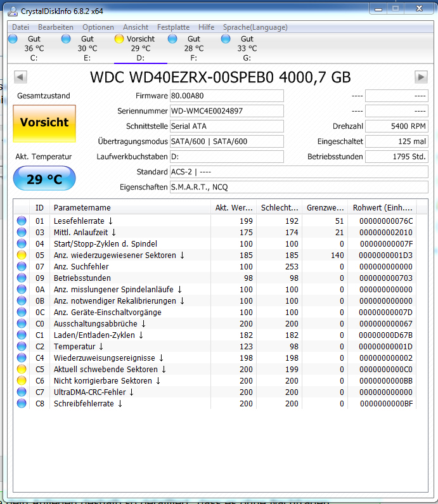This screenshot has height=504, width=438.
Task: Open the Sprache(Language) menu
Action: pyautogui.click(x=255, y=27)
